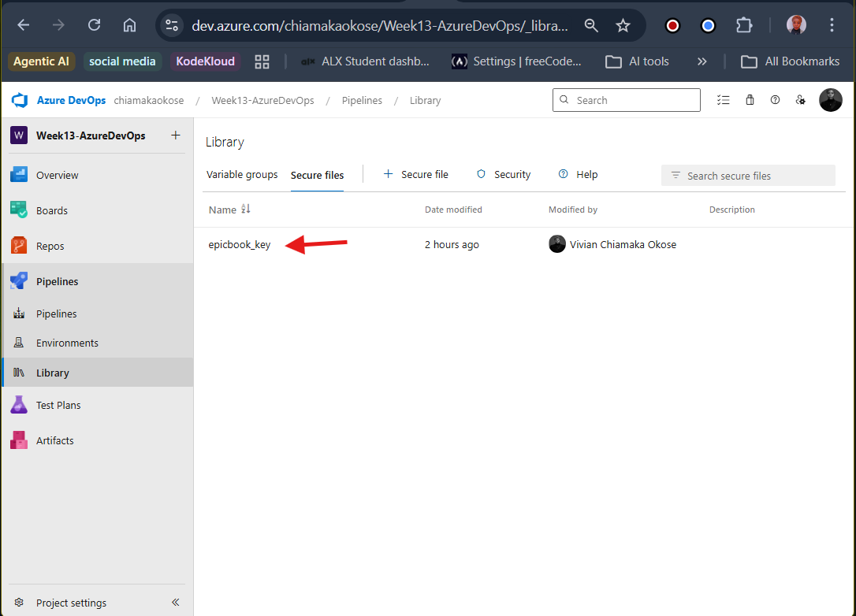Go back using browser back arrow
The height and width of the screenshot is (616, 856).
[x=24, y=25]
